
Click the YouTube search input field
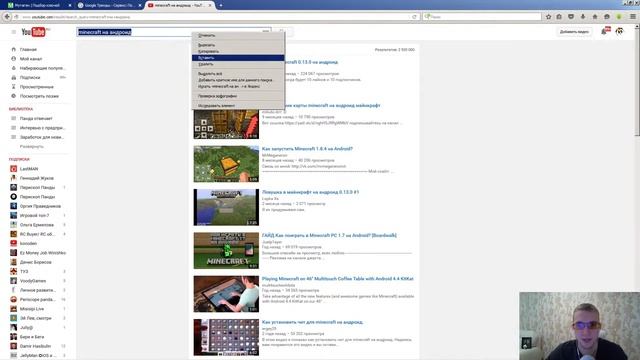(x=174, y=32)
